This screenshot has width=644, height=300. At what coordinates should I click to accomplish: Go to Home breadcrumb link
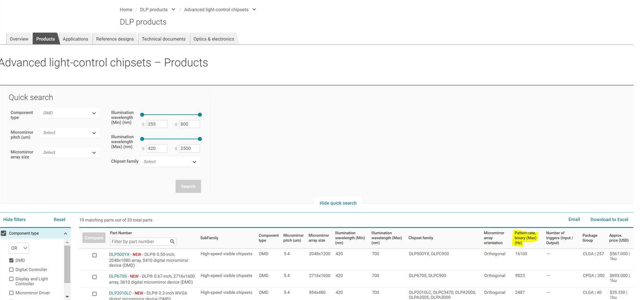126,10
